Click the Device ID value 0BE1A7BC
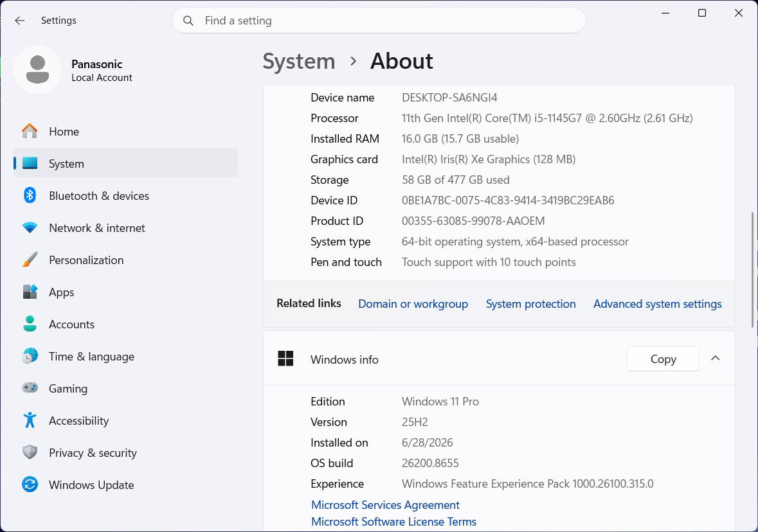758x532 pixels. tap(508, 200)
